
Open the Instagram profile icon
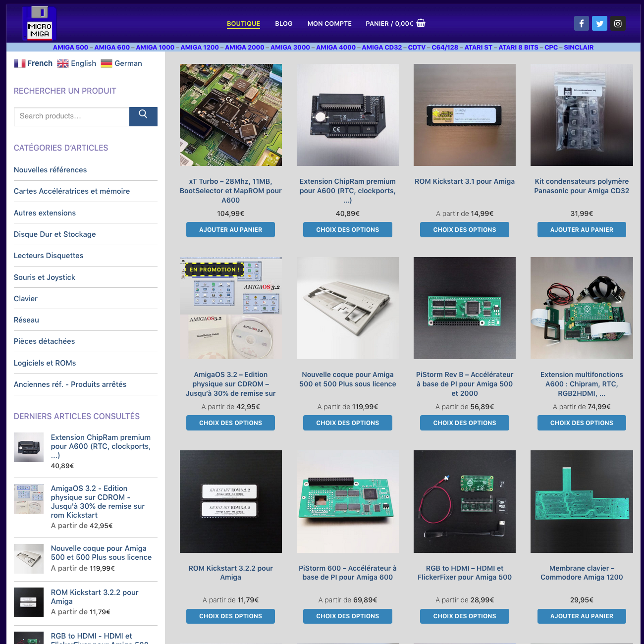pyautogui.click(x=618, y=23)
